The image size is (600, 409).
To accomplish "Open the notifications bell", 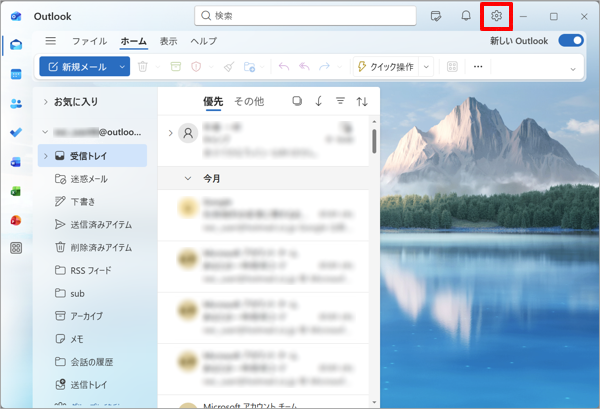I will [466, 16].
